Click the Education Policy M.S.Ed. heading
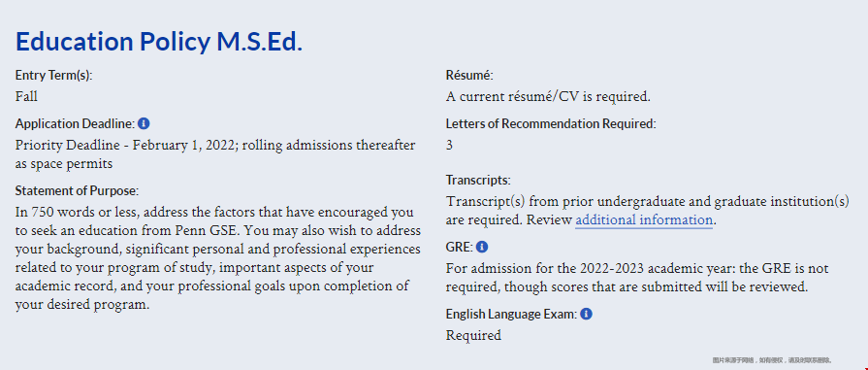This screenshot has height=370, width=868. click(x=159, y=42)
